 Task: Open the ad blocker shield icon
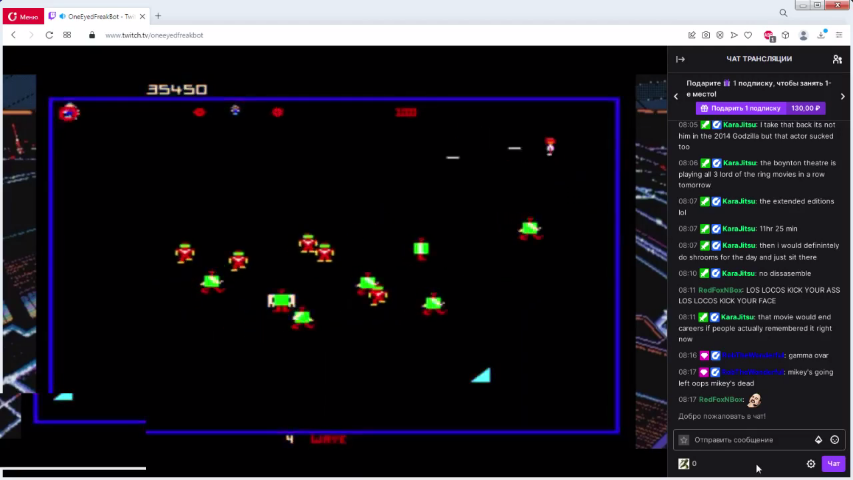(720, 35)
